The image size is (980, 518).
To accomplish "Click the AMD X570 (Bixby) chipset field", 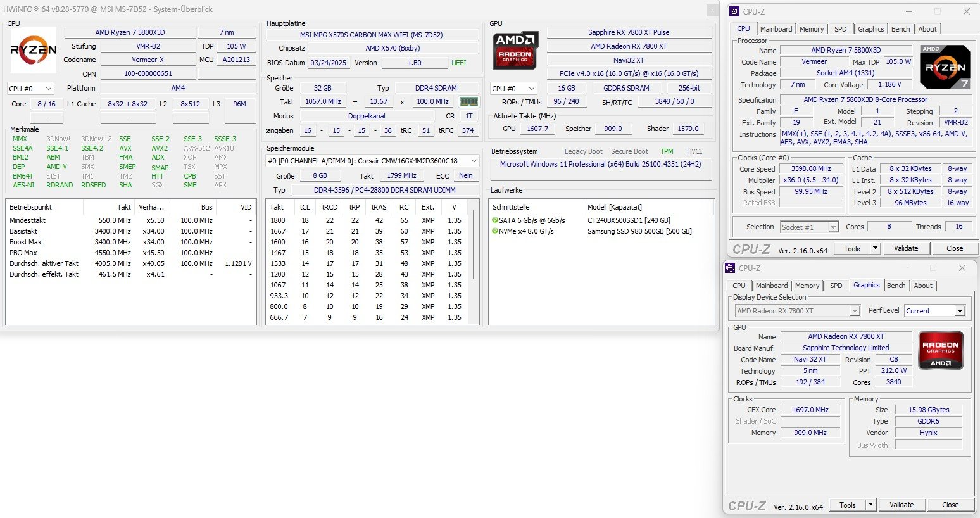I will (x=393, y=48).
